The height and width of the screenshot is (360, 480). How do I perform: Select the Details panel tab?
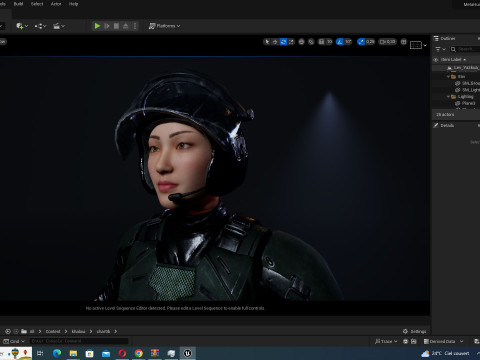[444, 125]
